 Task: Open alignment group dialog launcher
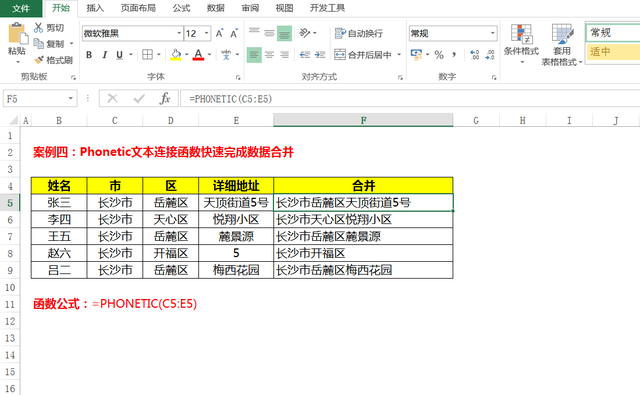pos(400,77)
